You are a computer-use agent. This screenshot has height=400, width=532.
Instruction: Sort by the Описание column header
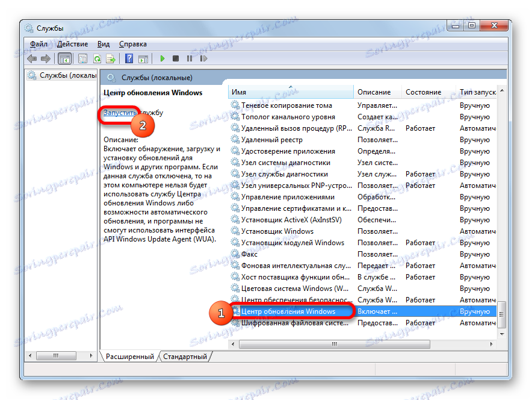click(x=377, y=92)
